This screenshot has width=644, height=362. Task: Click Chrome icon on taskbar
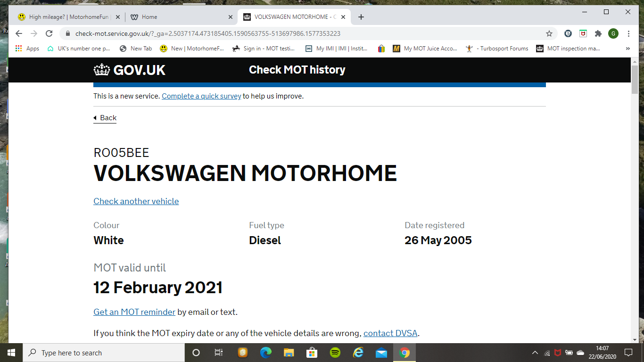click(x=405, y=353)
